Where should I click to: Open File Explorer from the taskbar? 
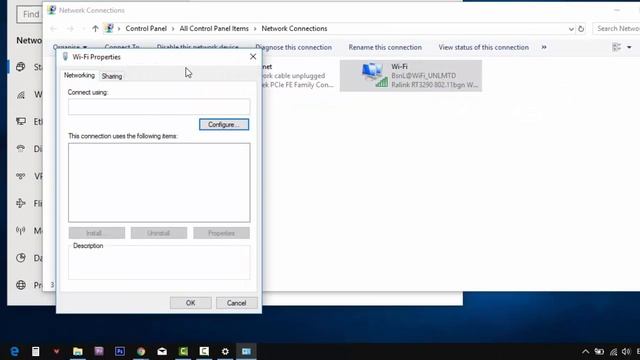[78, 351]
